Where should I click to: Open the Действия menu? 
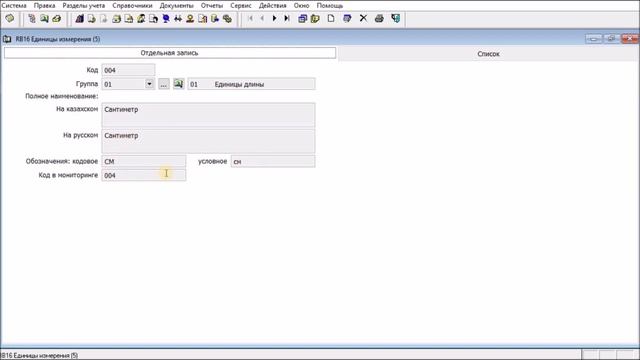point(273,6)
